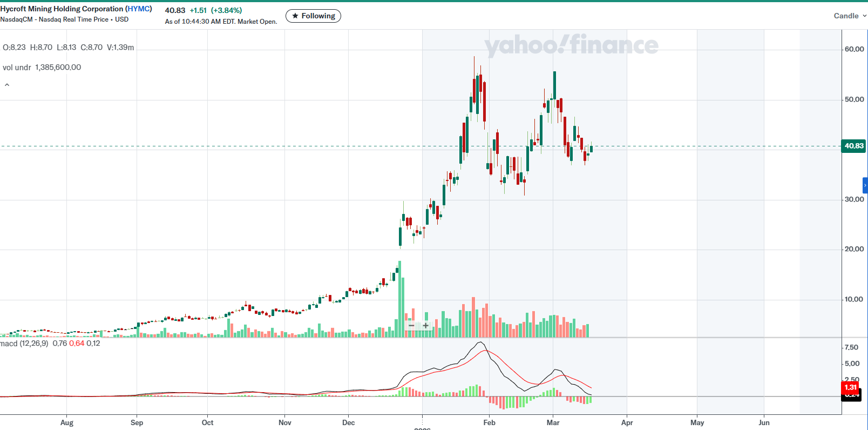The width and height of the screenshot is (868, 430).
Task: Zoom out chart with minus icon
Action: pyautogui.click(x=411, y=326)
